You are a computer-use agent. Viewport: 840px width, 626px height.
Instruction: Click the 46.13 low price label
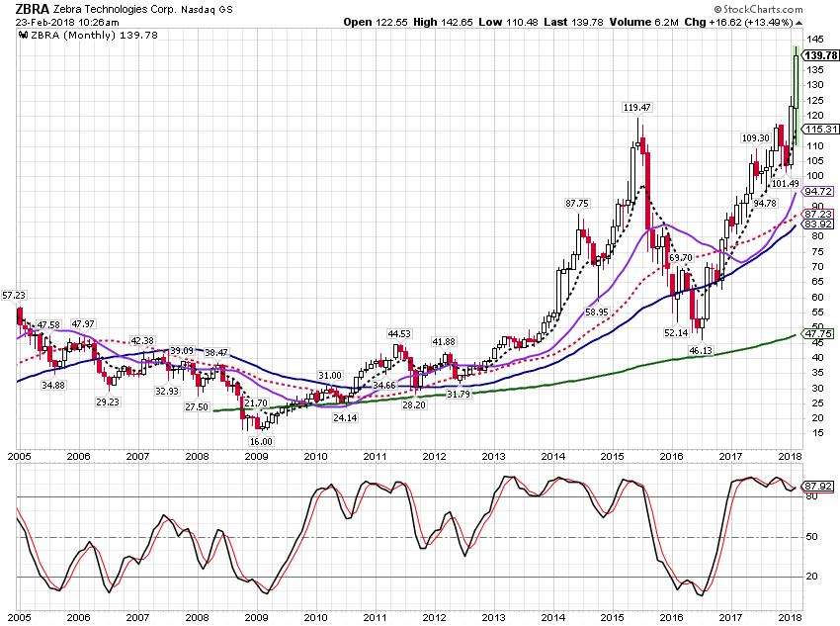[701, 350]
